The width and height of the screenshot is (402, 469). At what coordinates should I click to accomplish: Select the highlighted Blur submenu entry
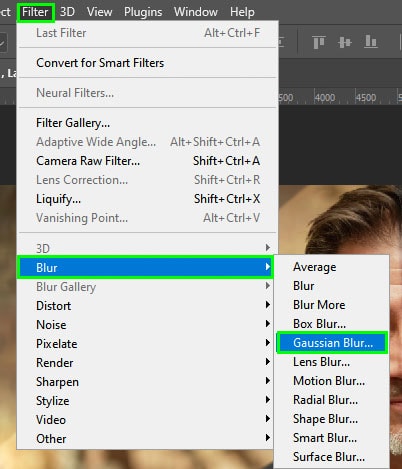(145, 267)
